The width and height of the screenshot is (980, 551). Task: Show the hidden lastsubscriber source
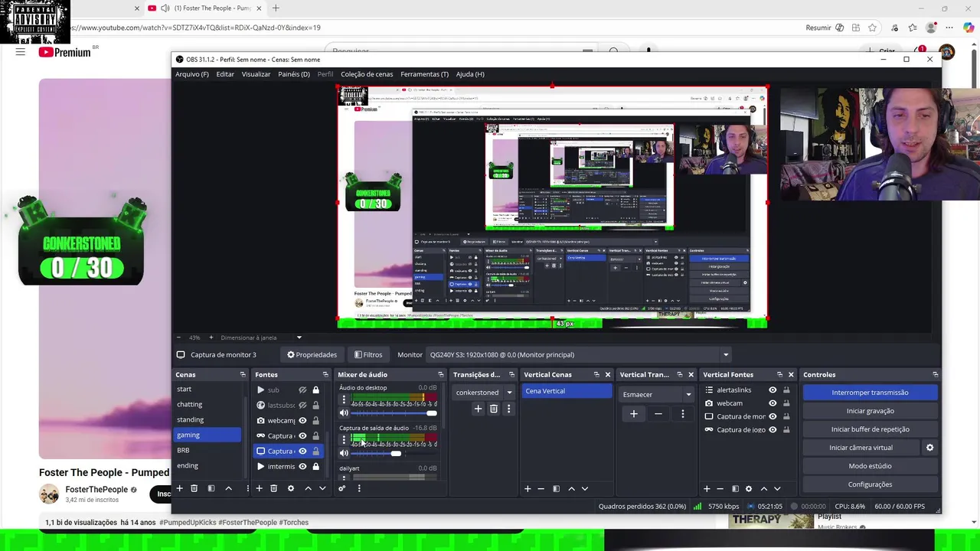pos(302,405)
